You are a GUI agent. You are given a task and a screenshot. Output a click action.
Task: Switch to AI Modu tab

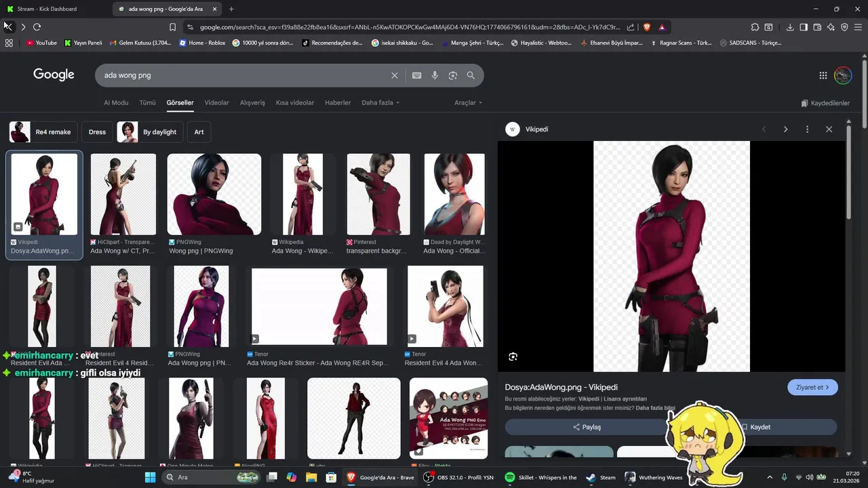click(116, 103)
